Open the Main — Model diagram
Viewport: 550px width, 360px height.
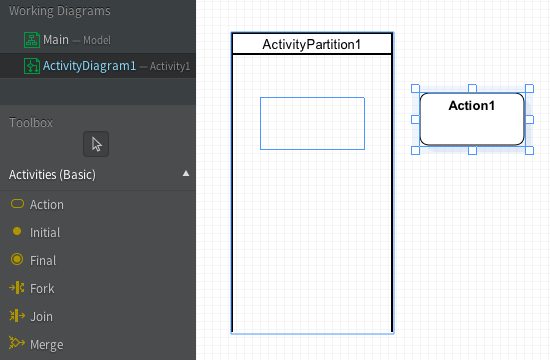pyautogui.click(x=98, y=40)
